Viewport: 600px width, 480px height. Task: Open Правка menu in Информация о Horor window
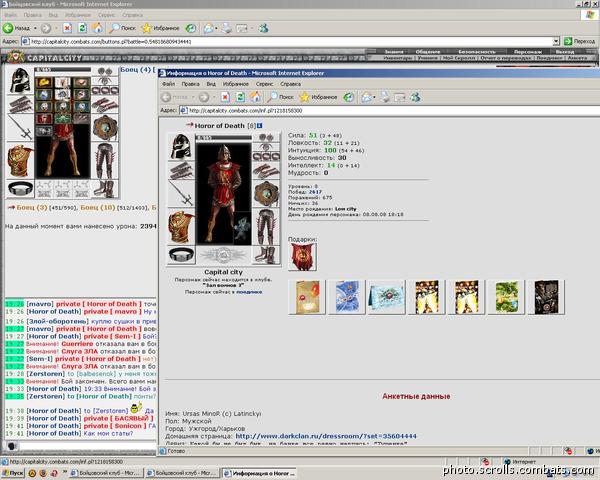(190, 84)
